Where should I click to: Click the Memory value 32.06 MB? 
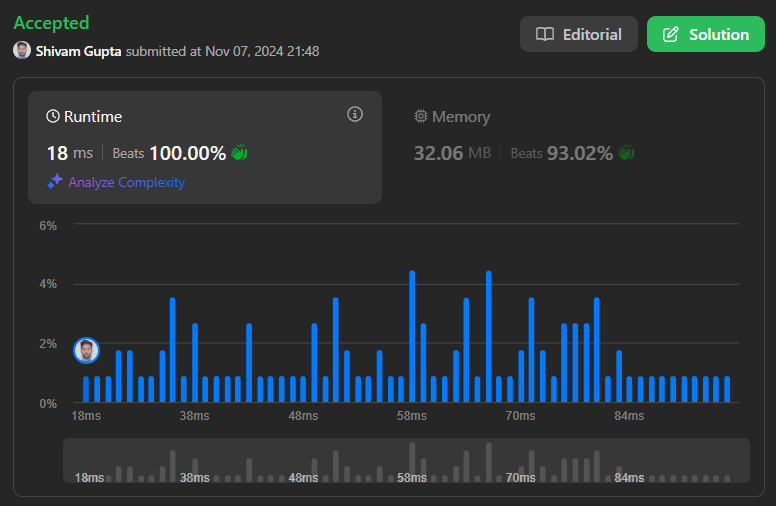click(x=452, y=153)
